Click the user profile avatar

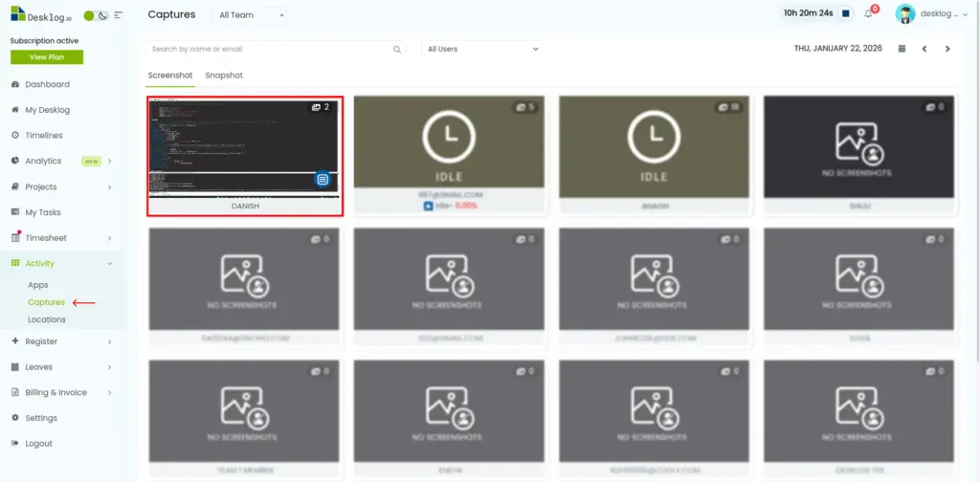(x=904, y=14)
